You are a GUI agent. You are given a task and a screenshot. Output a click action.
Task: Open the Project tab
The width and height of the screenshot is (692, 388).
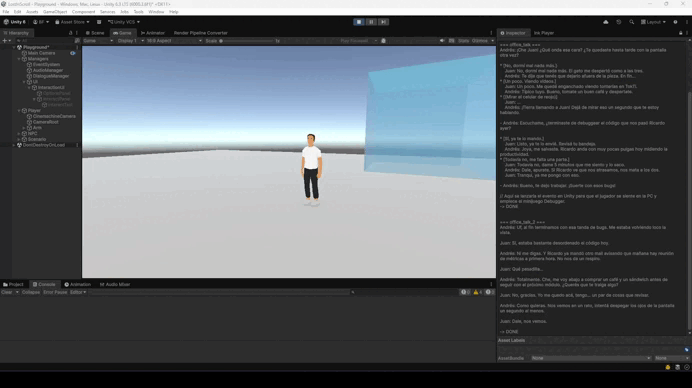tap(13, 285)
